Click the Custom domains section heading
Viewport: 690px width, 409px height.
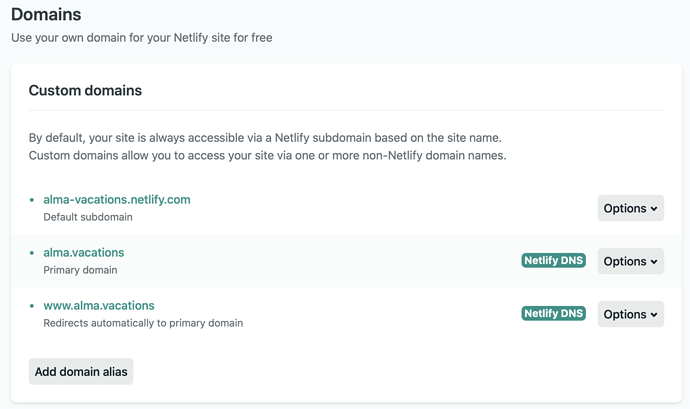[x=85, y=91]
